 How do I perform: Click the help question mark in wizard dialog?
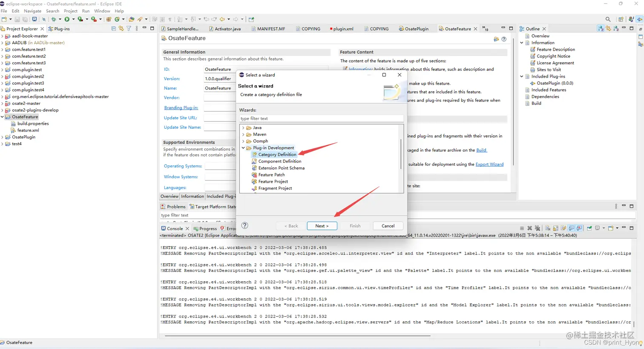(x=244, y=226)
